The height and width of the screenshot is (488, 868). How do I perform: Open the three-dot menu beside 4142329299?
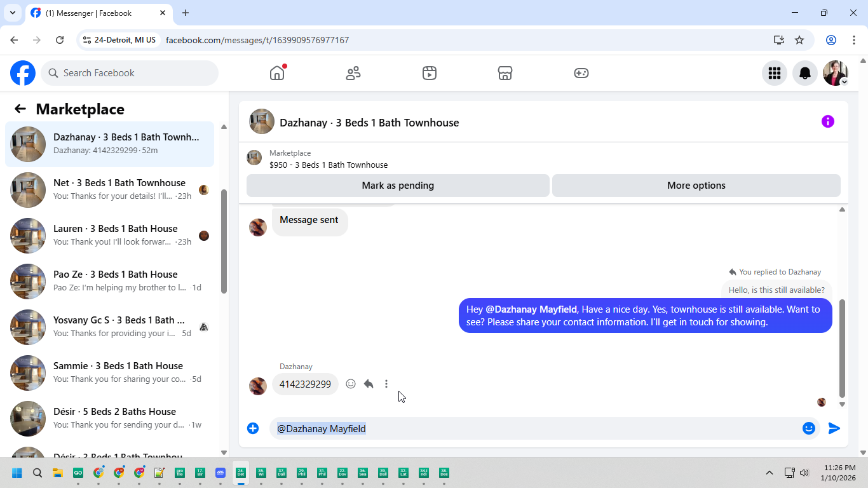point(386,384)
